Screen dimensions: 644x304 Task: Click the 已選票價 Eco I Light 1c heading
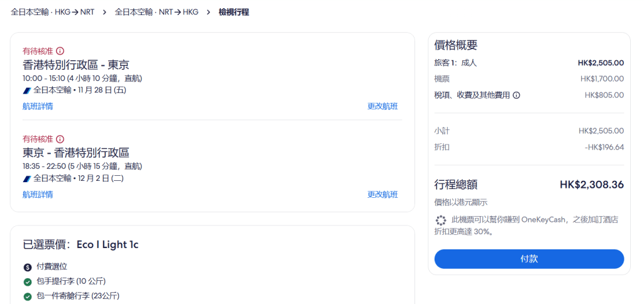pyautogui.click(x=80, y=244)
